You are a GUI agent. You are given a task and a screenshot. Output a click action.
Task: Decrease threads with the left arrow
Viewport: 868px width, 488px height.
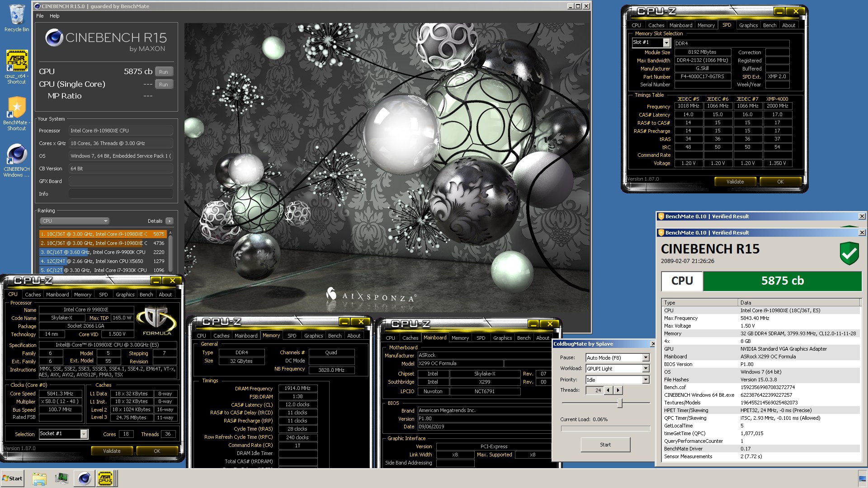(x=608, y=390)
